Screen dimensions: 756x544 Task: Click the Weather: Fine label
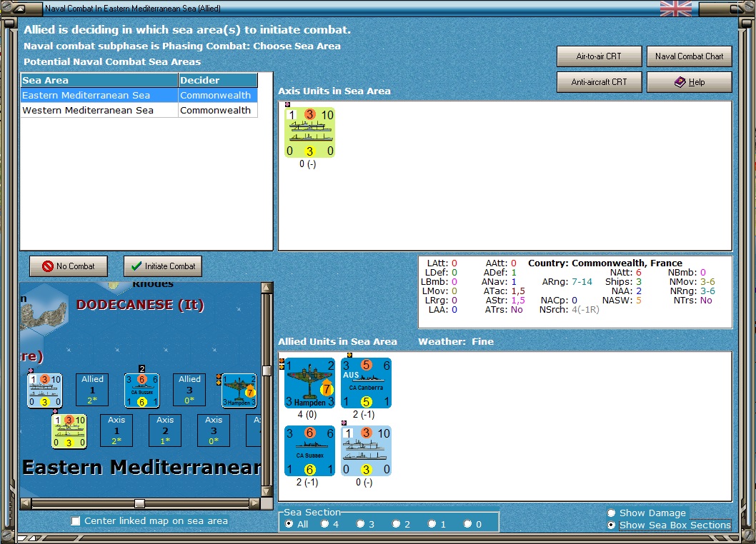[456, 342]
